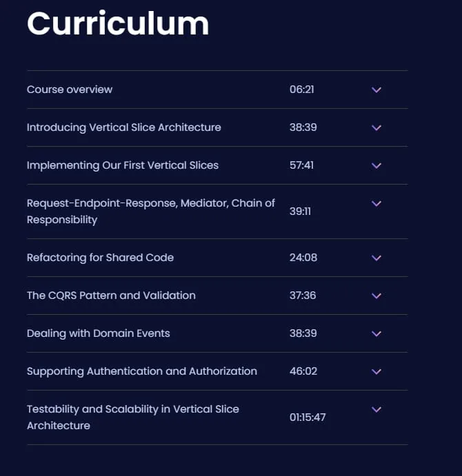Open the Course overview title
This screenshot has width=462, height=476.
coord(70,90)
